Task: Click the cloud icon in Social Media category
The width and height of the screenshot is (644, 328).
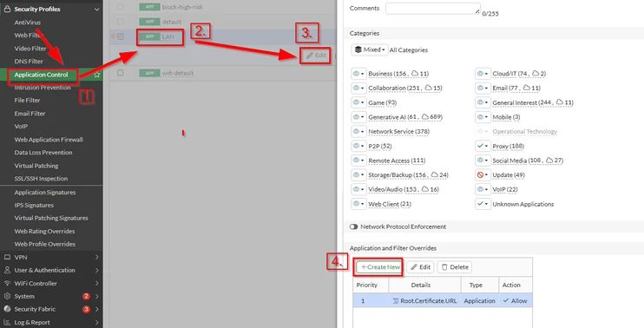Action: (549, 161)
